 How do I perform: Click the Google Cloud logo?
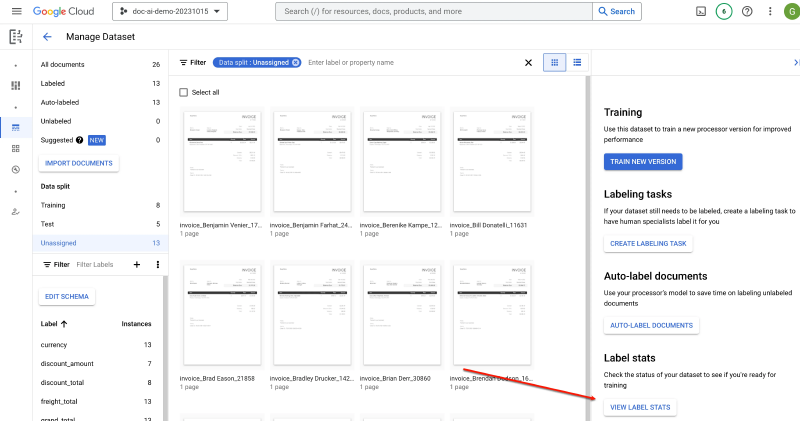[x=63, y=11]
